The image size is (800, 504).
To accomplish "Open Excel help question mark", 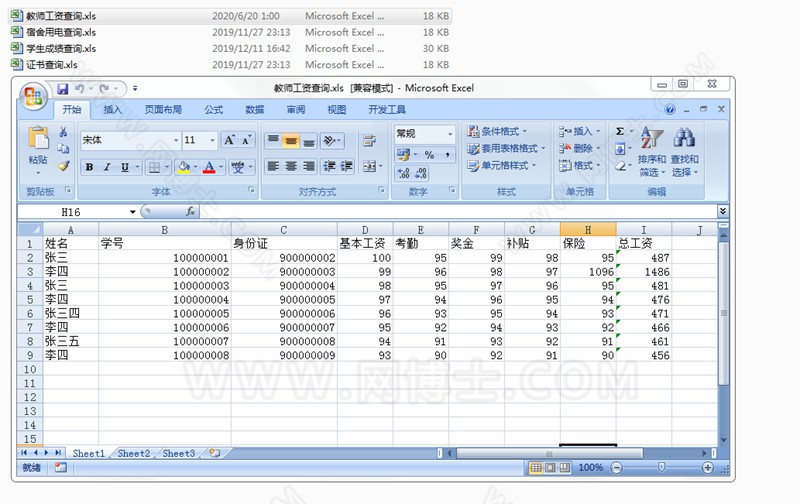I will click(670, 109).
